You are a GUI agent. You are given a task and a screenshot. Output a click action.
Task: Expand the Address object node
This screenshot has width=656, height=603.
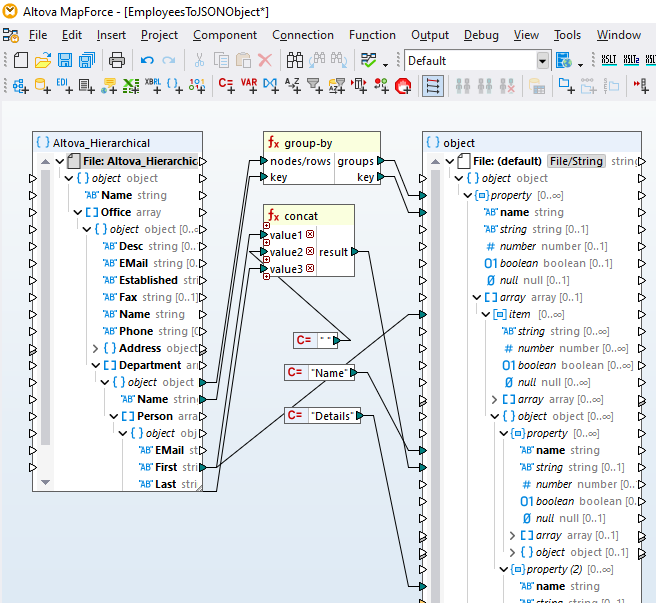[95, 348]
